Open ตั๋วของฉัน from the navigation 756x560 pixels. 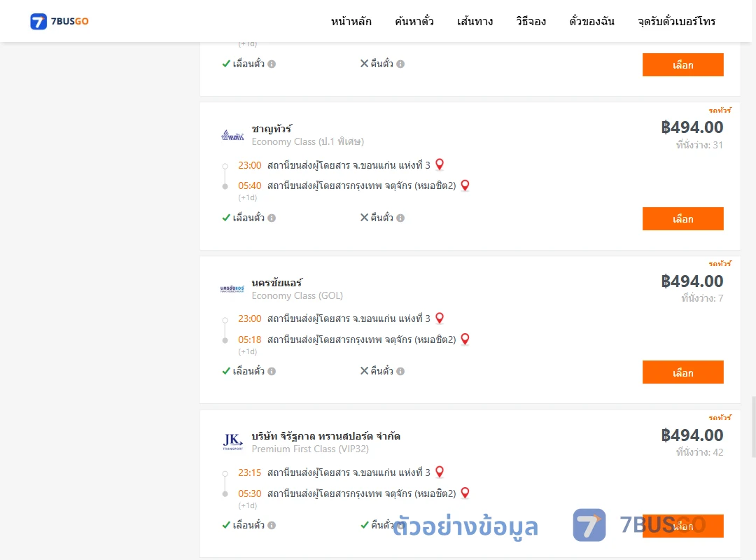coord(591,21)
